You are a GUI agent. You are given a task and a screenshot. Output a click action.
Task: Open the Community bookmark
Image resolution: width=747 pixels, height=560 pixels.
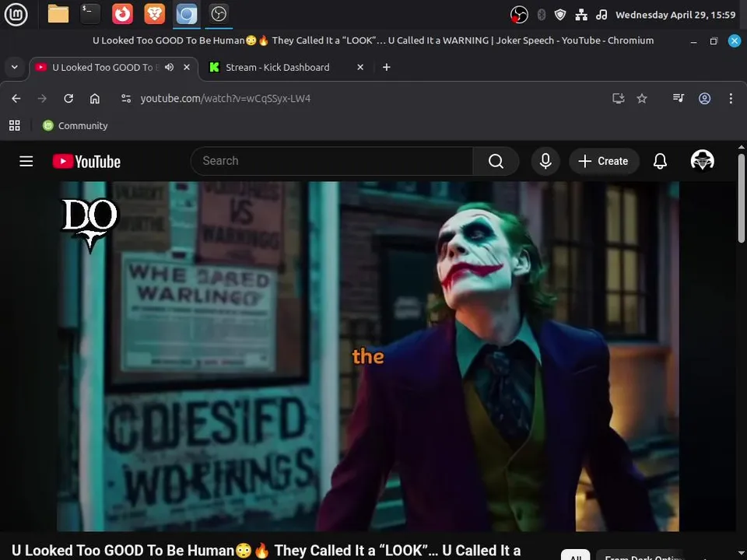(x=75, y=126)
